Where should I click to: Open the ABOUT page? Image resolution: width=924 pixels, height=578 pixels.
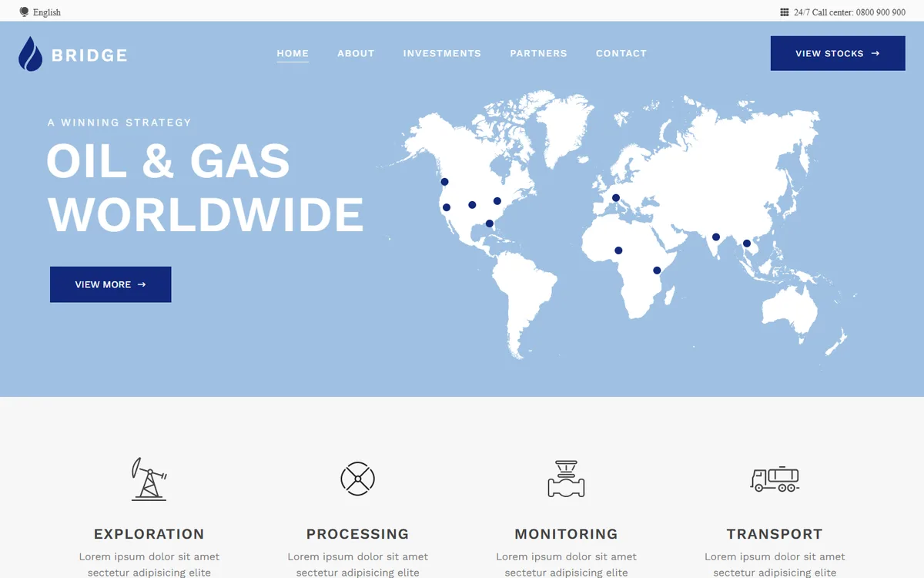(x=356, y=54)
